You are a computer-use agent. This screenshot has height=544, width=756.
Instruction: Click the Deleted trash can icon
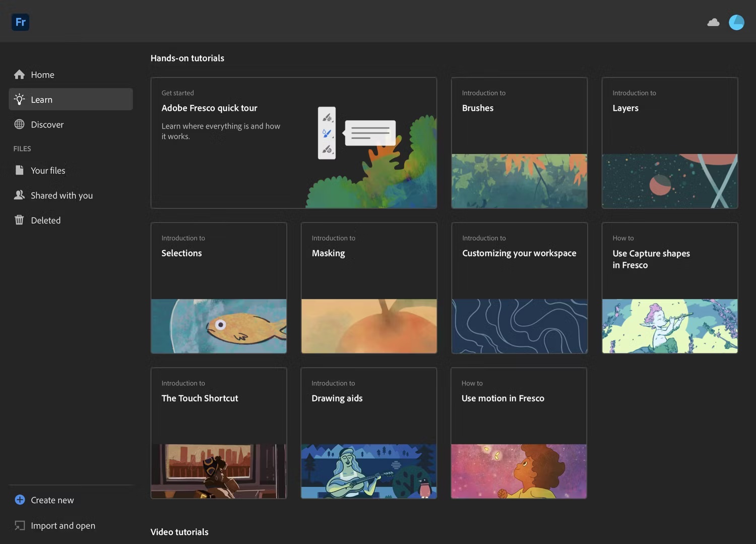pyautogui.click(x=19, y=220)
